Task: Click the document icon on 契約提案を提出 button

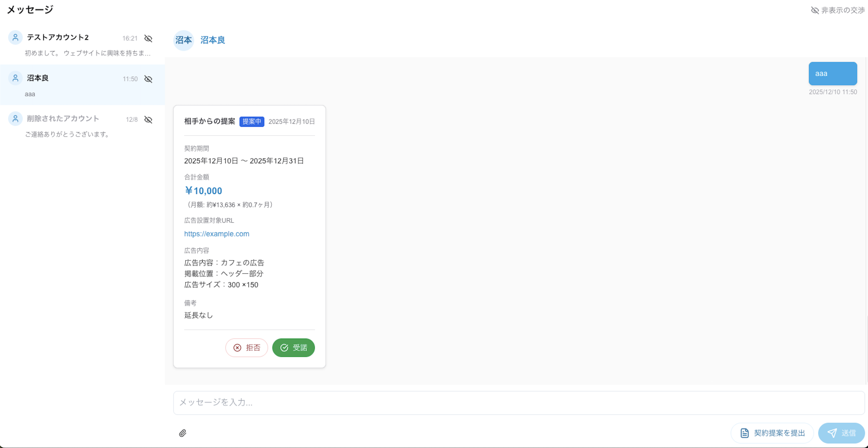Action: (744, 433)
